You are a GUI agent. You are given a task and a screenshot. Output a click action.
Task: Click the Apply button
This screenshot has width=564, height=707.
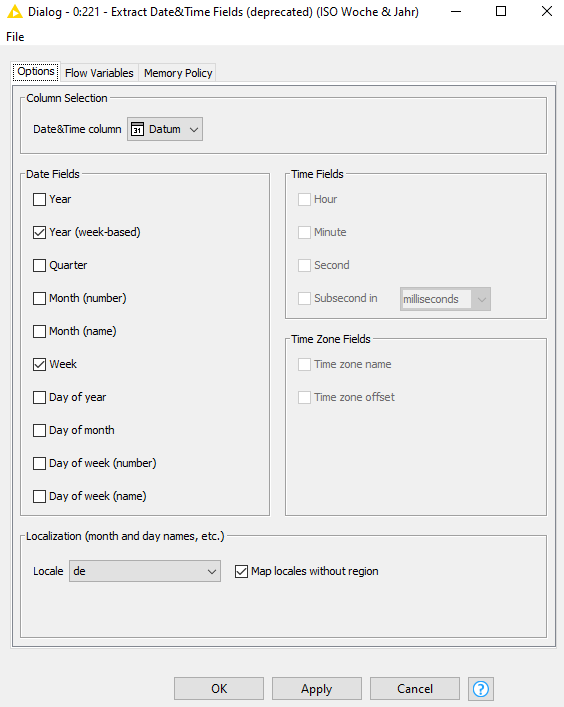click(x=317, y=689)
